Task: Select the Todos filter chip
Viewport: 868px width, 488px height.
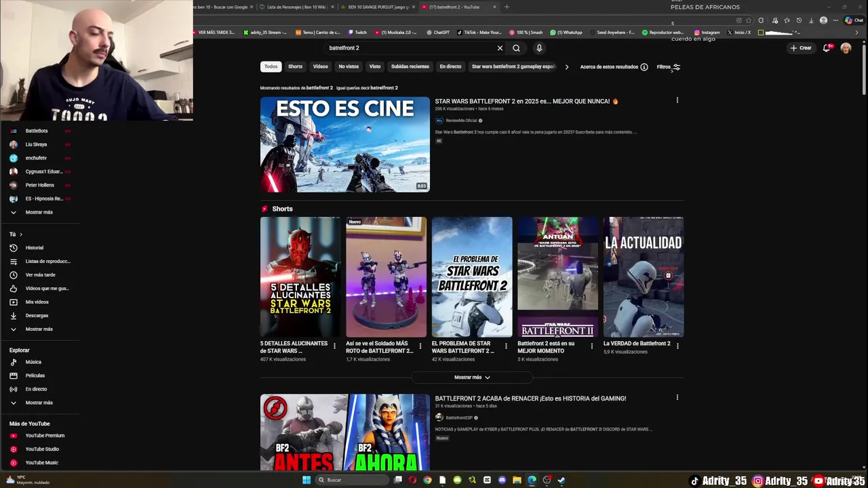Action: tap(271, 66)
